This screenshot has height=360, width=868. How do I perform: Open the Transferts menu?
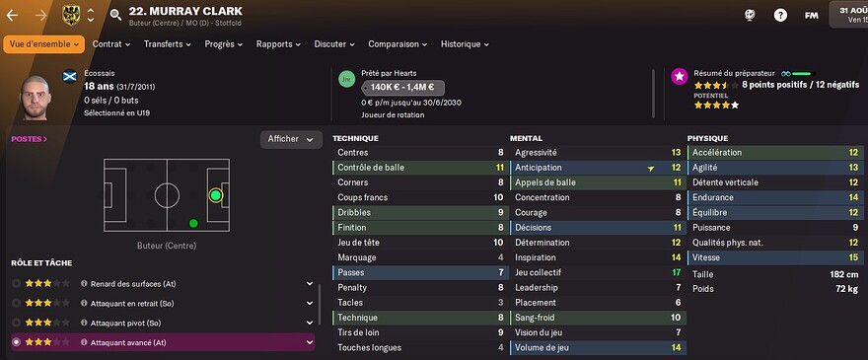[167, 44]
